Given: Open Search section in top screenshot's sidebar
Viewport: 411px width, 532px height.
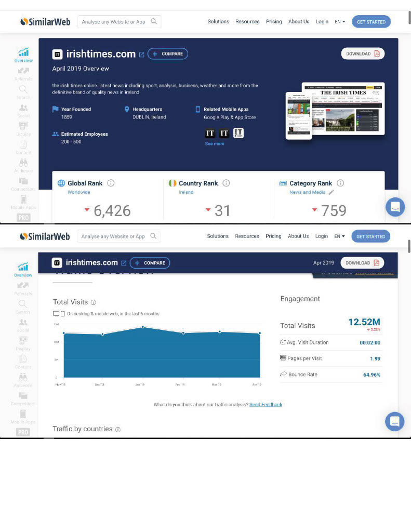Looking at the screenshot, I should [x=23, y=92].
